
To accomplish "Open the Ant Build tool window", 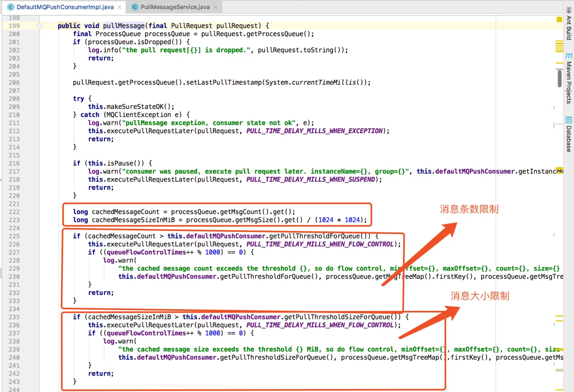I will tap(569, 24).
